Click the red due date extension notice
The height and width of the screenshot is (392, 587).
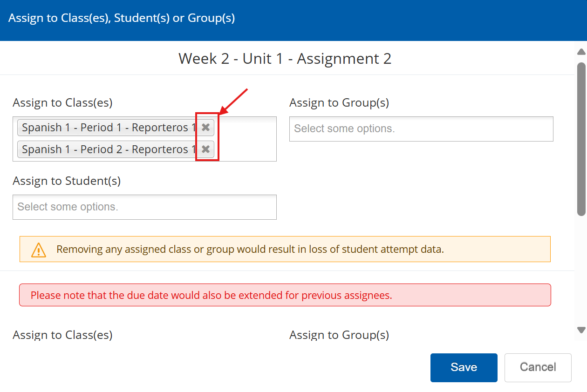click(x=211, y=295)
